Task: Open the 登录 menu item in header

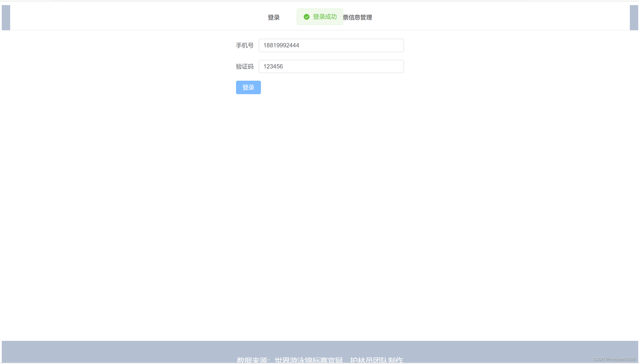Action: pos(274,17)
